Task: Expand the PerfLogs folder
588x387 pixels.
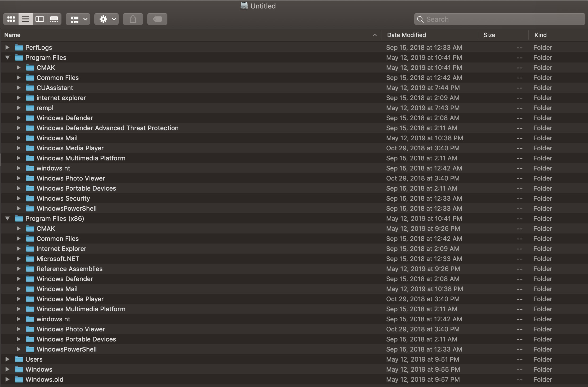Action: coord(7,47)
